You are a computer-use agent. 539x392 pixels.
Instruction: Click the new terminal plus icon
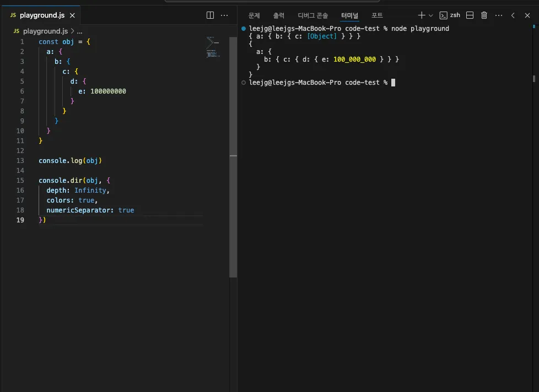[422, 15]
